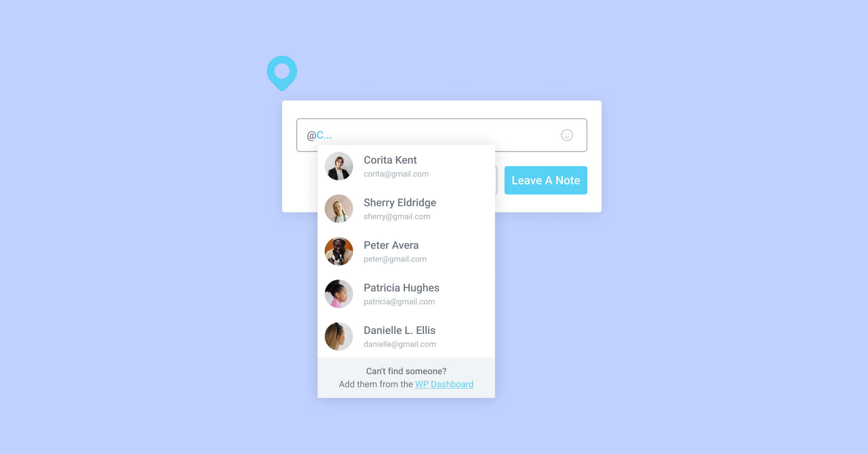Screen dimensions: 868x454
Task: Select peter@gmail.com contact entry
Action: [406, 251]
